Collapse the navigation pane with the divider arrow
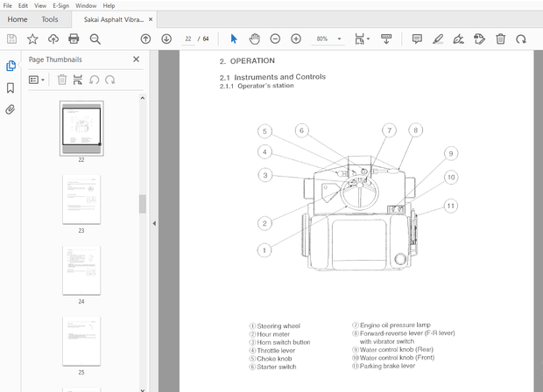The height and width of the screenshot is (392, 543). (154, 224)
